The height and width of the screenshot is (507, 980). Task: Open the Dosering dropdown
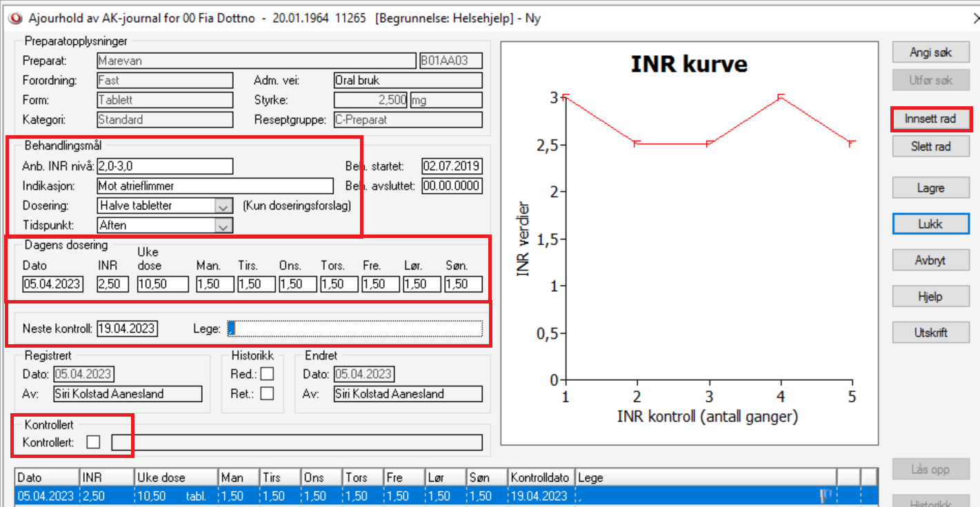point(223,206)
